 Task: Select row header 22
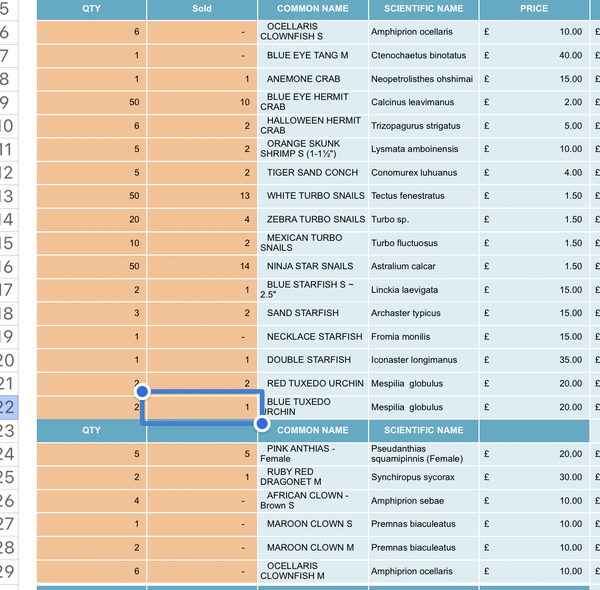8,407
